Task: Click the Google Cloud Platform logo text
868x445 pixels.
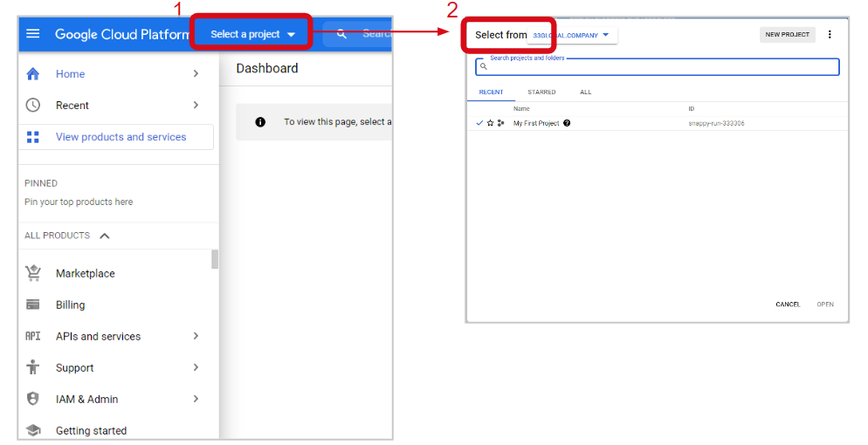Action: 122,34
